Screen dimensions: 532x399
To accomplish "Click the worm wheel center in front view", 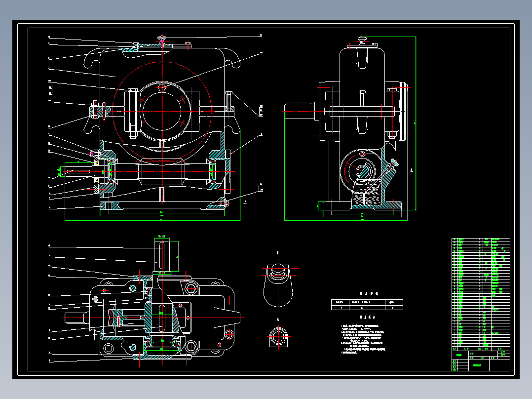I will tap(162, 111).
